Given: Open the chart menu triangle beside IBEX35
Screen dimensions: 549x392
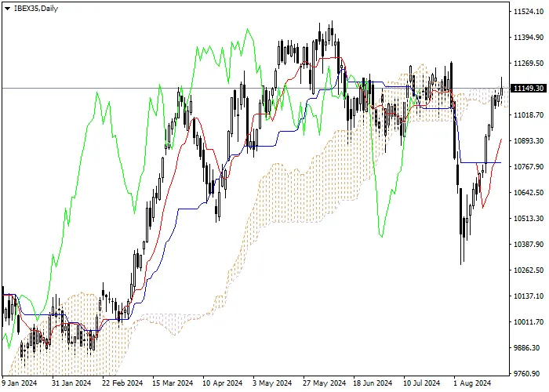Looking at the screenshot, I should (x=7, y=9).
